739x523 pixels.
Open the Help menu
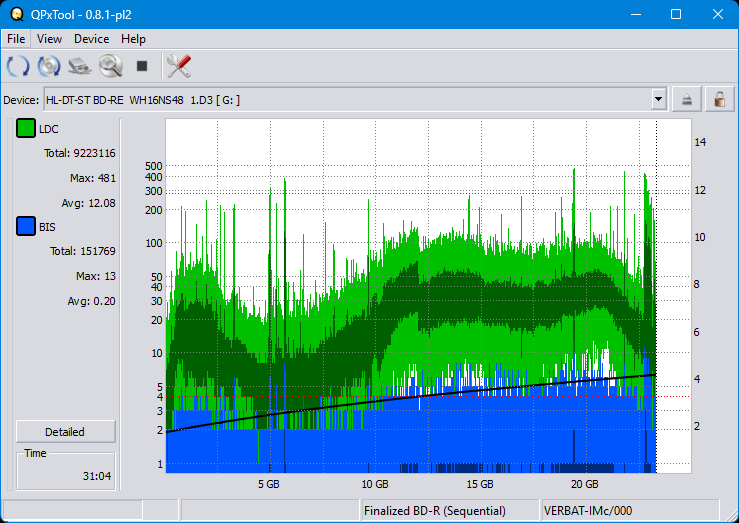(133, 39)
